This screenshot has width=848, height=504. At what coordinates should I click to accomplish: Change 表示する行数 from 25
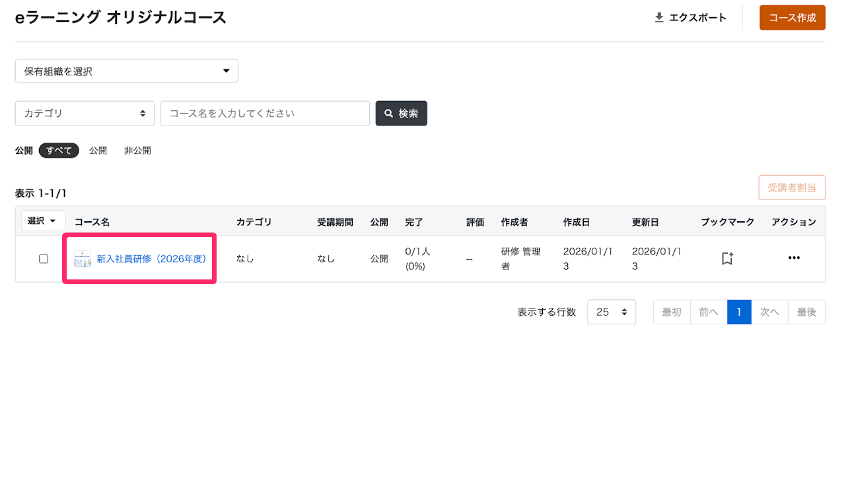tap(612, 312)
